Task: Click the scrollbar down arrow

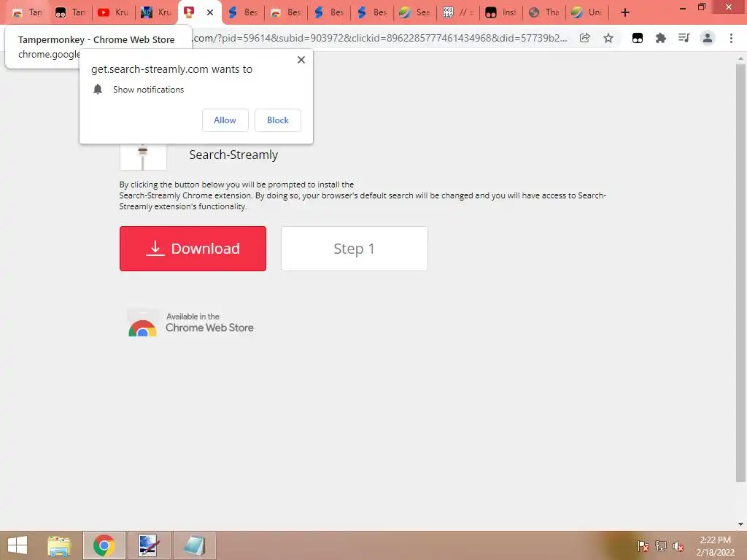Action: [740, 524]
